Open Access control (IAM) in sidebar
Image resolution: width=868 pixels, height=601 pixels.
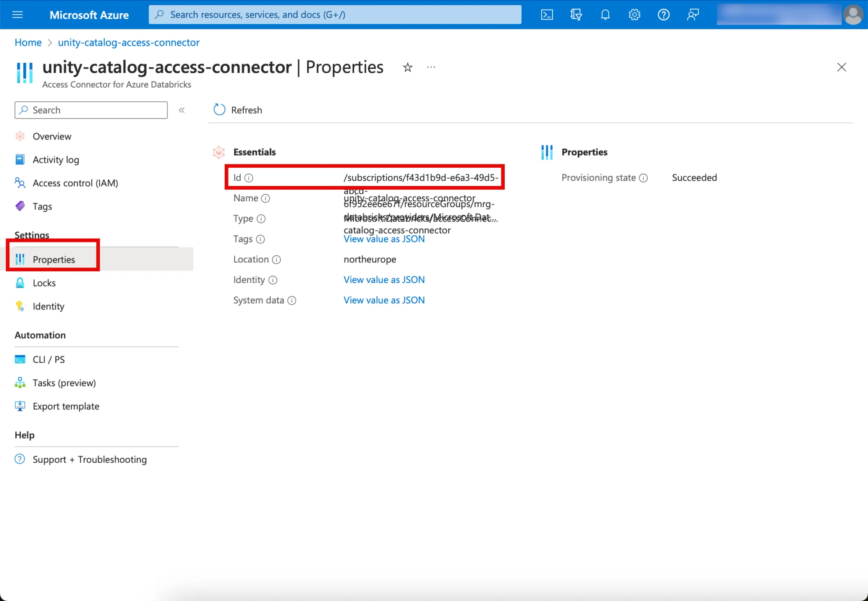[x=75, y=183]
